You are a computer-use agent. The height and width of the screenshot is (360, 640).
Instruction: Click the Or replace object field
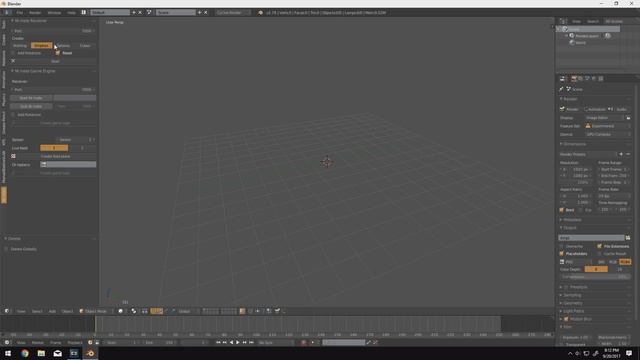point(68,164)
